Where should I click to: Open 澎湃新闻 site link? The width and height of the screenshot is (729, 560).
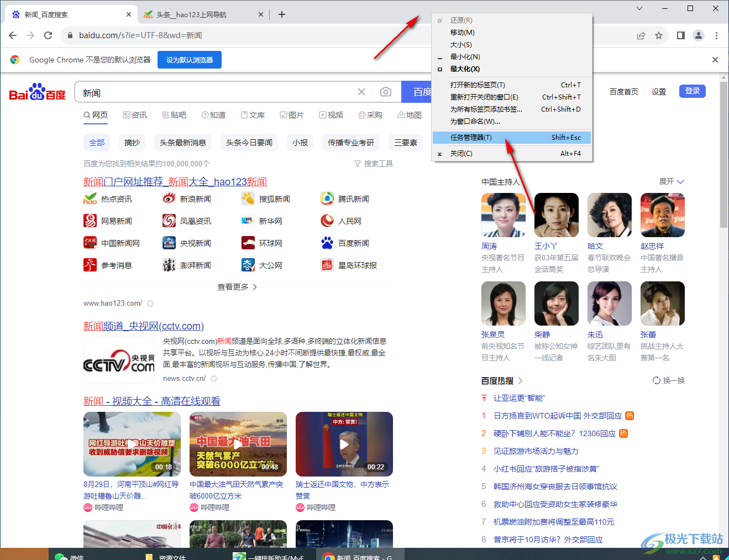pyautogui.click(x=187, y=265)
